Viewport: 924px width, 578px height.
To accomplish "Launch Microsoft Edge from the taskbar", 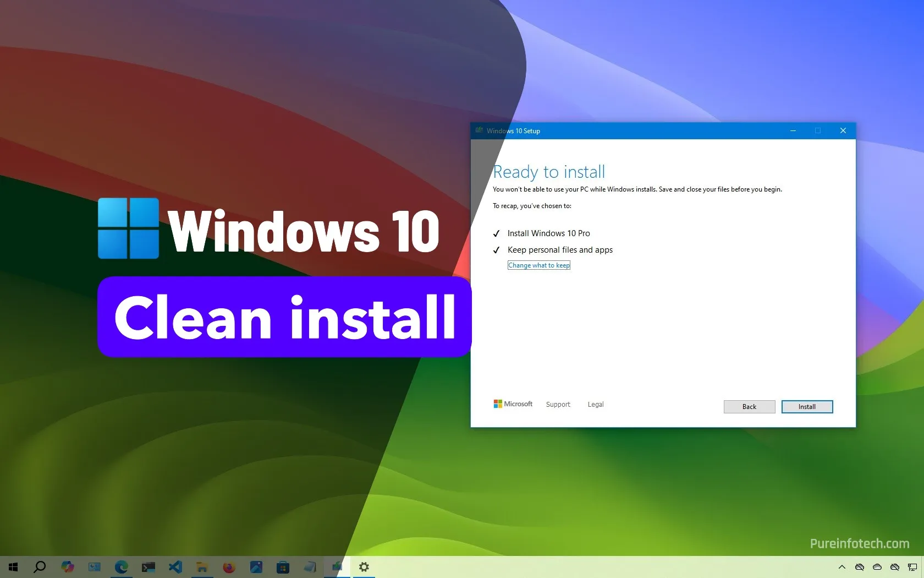I will [x=122, y=567].
